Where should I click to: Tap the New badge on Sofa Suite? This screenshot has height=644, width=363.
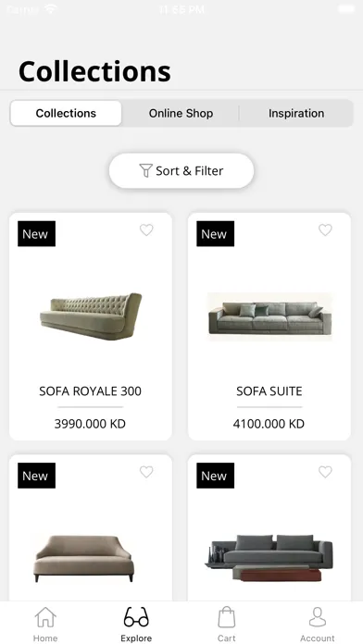[216, 234]
